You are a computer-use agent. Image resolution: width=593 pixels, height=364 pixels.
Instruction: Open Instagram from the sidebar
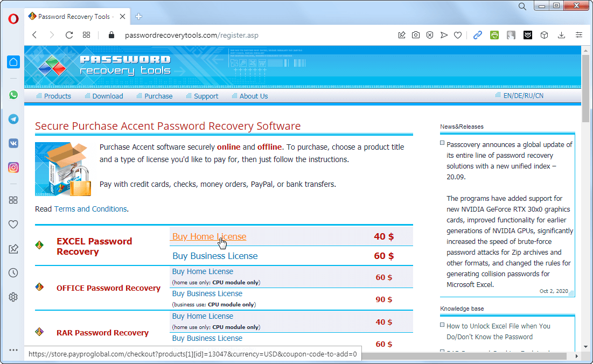click(13, 167)
